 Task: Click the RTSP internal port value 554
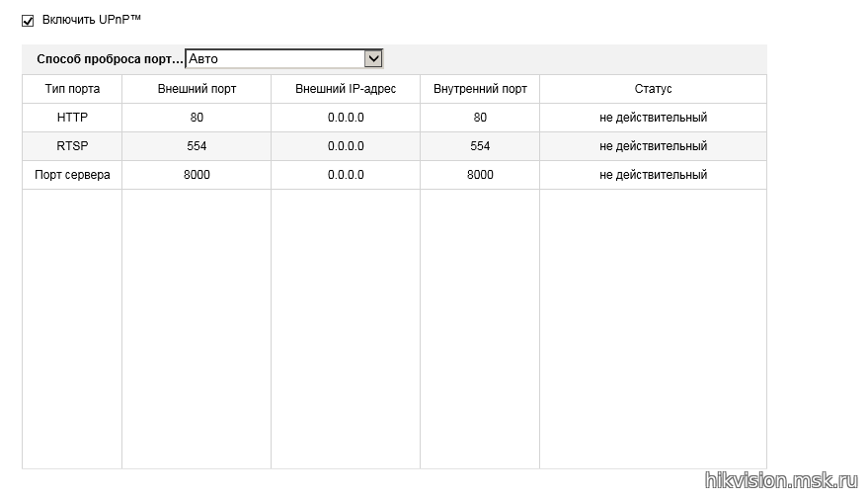[480, 146]
